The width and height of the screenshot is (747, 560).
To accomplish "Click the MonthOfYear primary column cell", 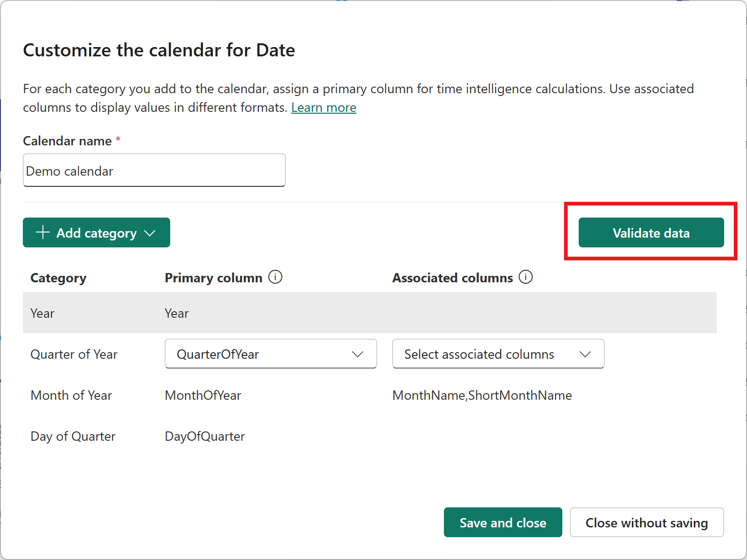I will point(203,395).
